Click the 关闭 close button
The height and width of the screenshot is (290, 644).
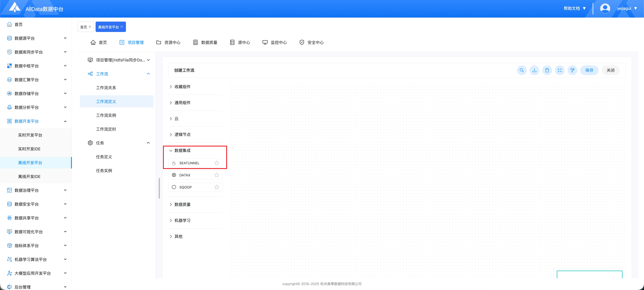tap(610, 70)
